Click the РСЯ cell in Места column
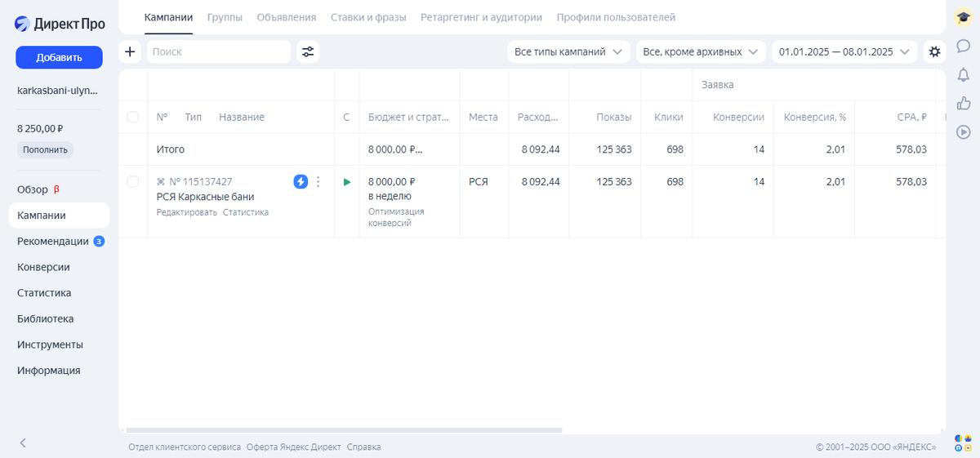 click(x=479, y=182)
